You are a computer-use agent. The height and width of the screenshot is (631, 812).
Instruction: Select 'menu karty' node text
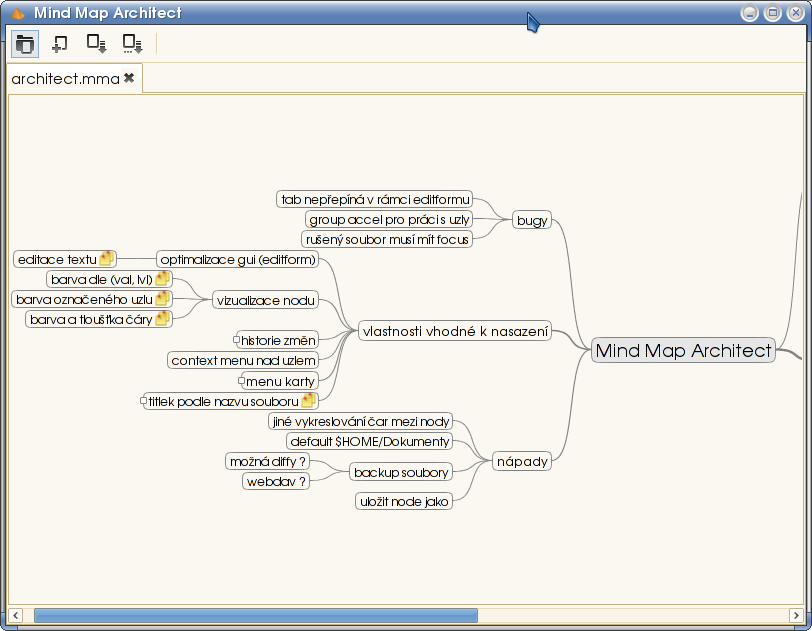coord(280,381)
